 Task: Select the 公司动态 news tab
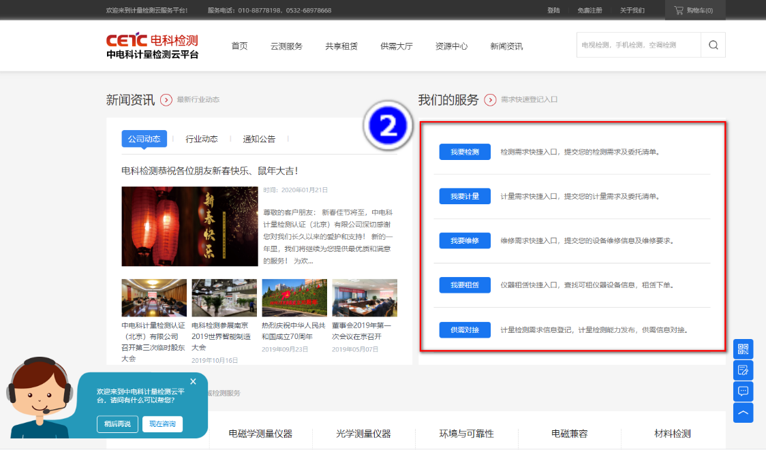144,139
